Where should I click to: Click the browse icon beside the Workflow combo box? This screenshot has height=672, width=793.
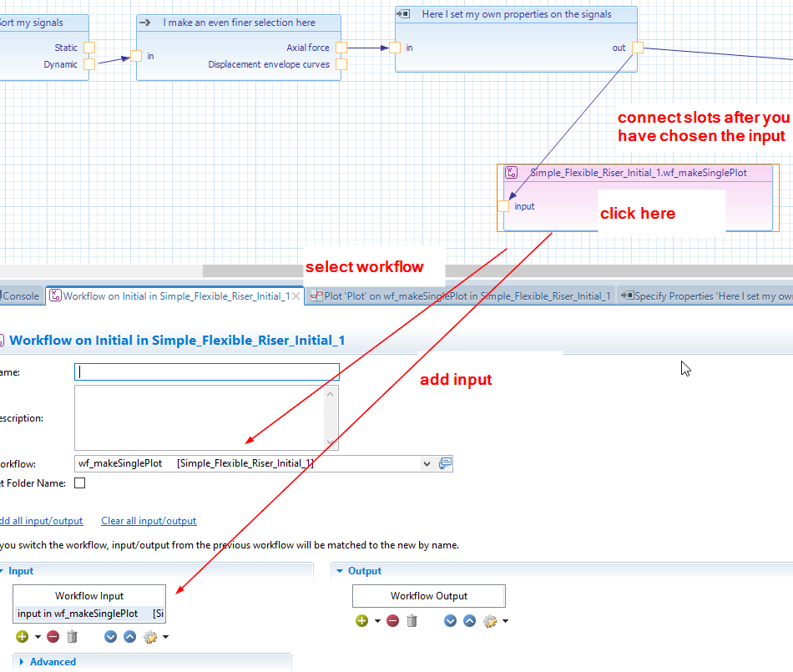coord(446,463)
